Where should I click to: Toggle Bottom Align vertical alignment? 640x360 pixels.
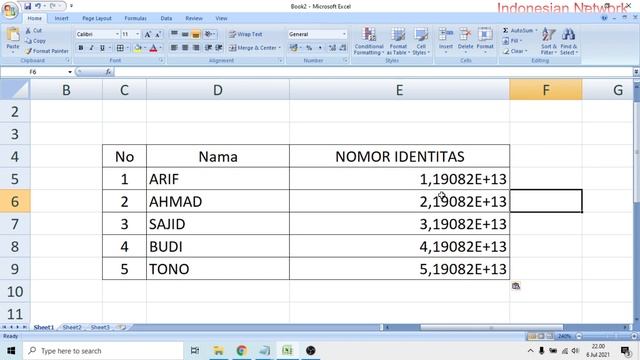coord(196,34)
